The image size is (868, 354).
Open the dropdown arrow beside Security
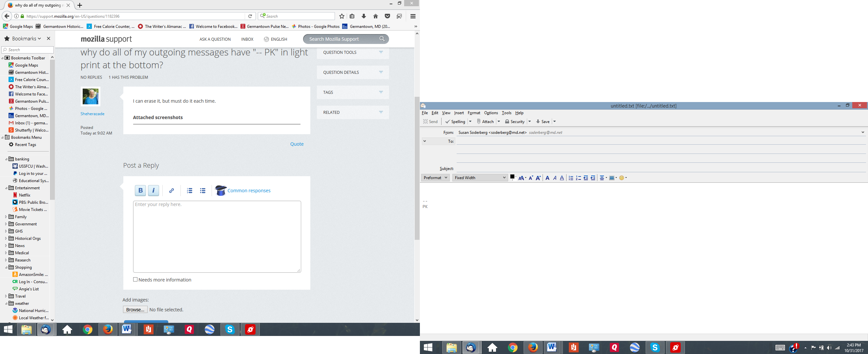click(529, 122)
